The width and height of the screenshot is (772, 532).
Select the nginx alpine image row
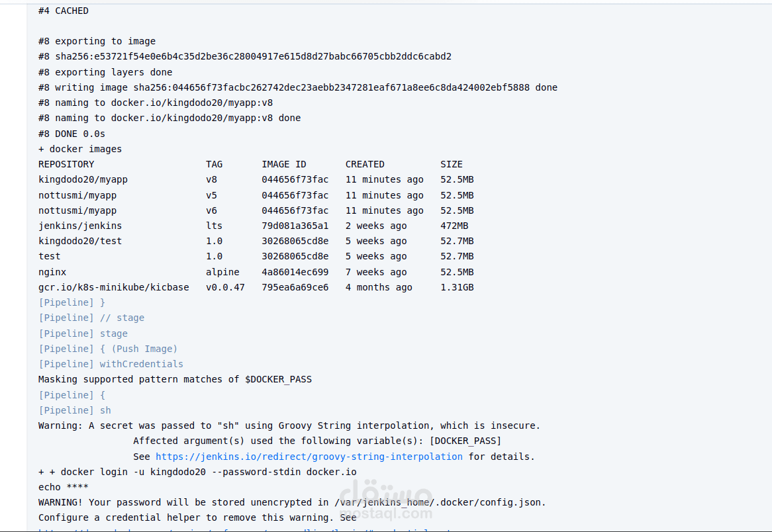tap(256, 272)
